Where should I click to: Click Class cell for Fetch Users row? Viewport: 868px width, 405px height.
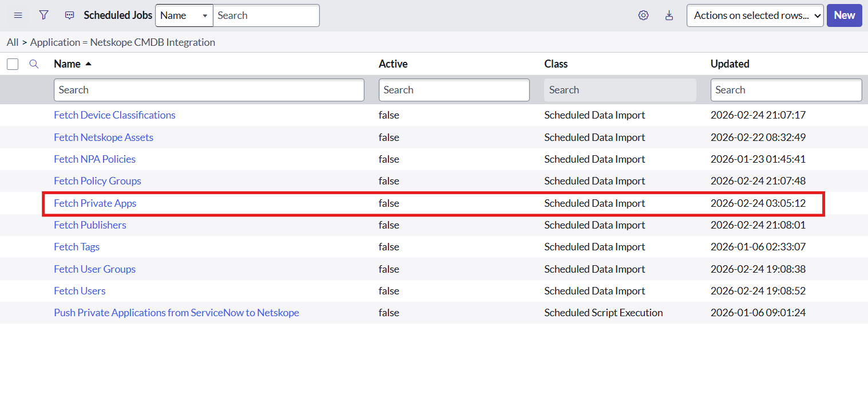pyautogui.click(x=594, y=291)
